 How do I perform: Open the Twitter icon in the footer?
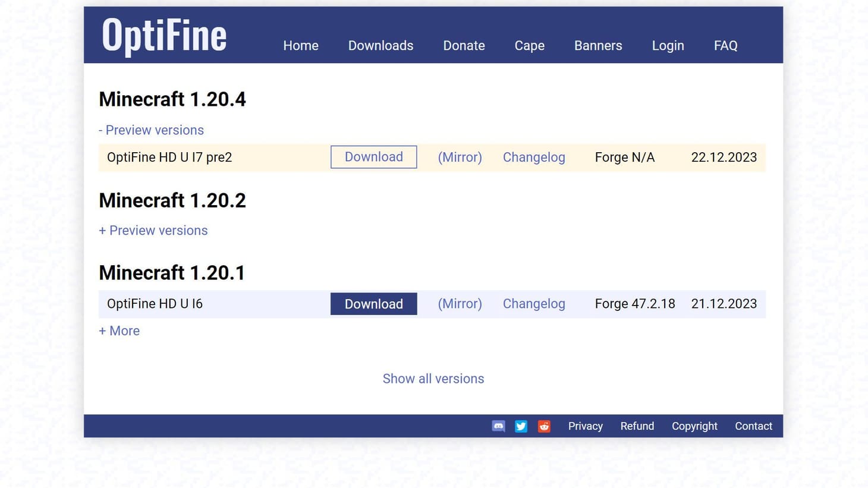click(521, 426)
